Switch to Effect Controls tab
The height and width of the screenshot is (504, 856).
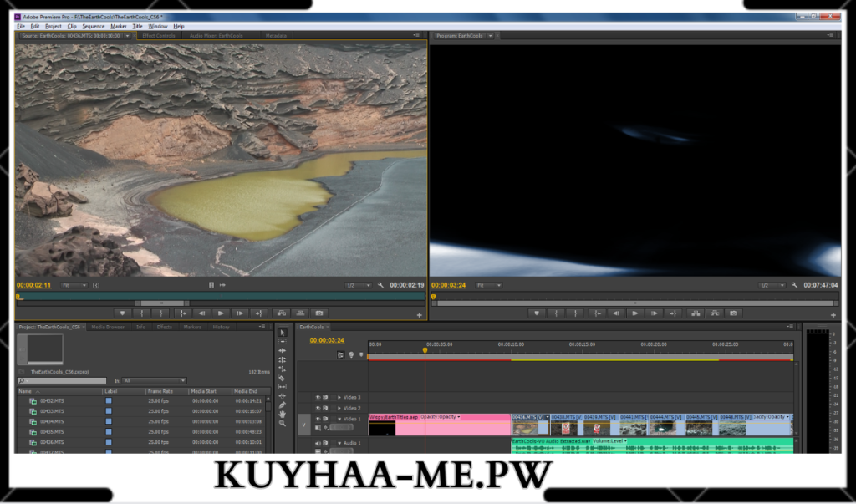(159, 35)
